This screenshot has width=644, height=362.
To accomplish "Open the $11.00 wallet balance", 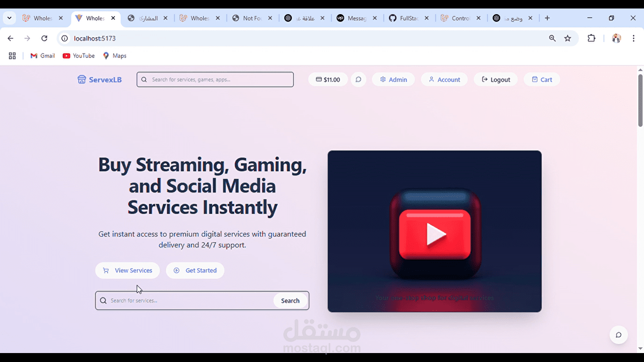I will coord(328,80).
